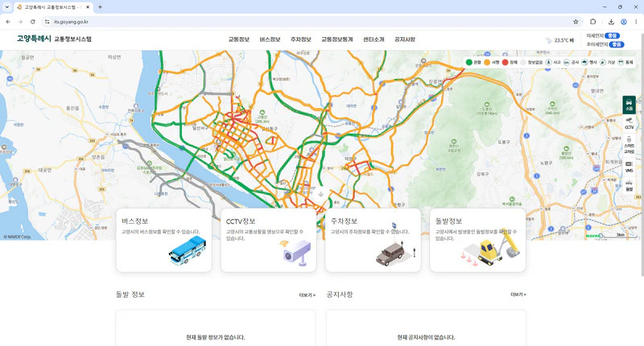Viewport: 644px width, 346px height.
Task: Click the 통제 road control legend icon
Action: click(x=621, y=63)
